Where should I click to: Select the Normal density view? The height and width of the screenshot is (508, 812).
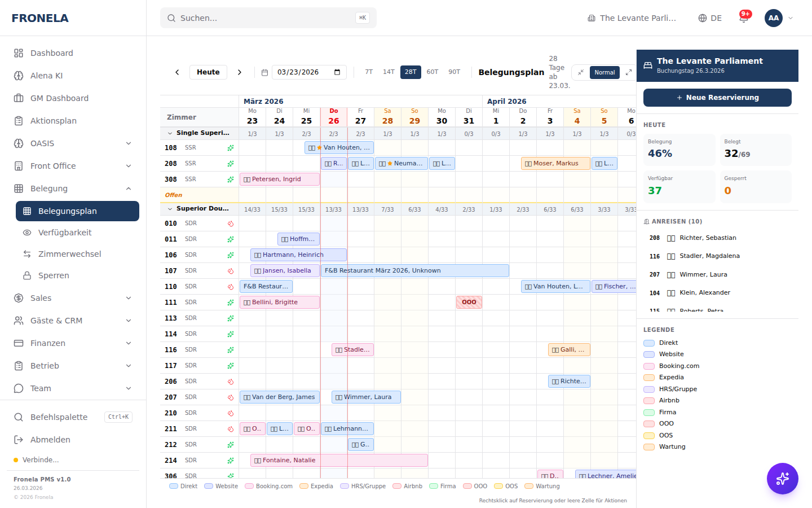click(x=604, y=72)
